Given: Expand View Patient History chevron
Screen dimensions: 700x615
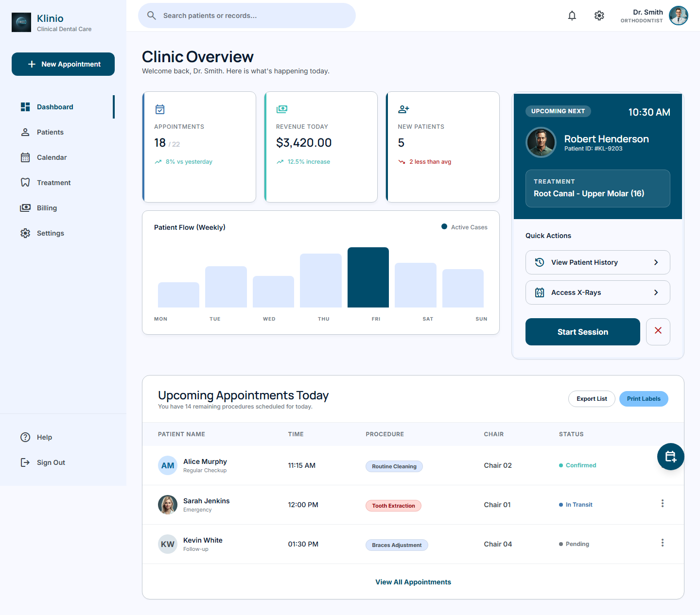Looking at the screenshot, I should coord(656,262).
